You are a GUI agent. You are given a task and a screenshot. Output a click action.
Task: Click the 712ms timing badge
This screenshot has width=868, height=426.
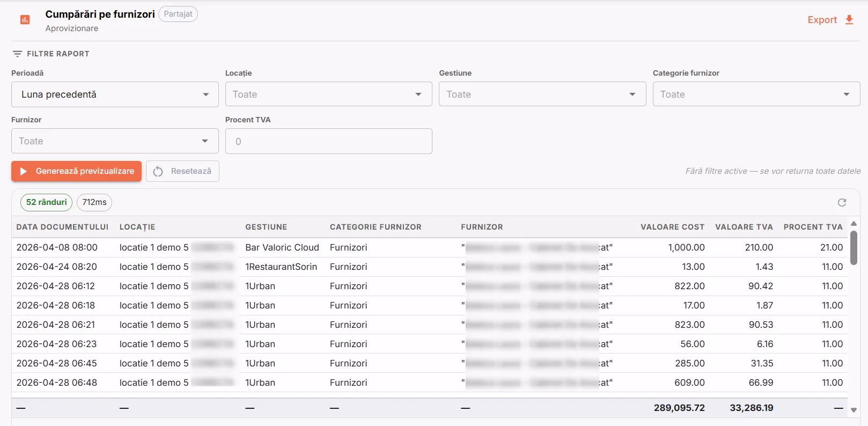[x=94, y=202]
